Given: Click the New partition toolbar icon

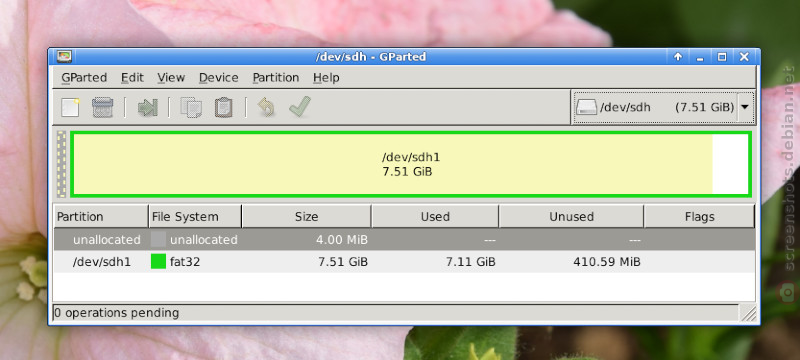Looking at the screenshot, I should [x=70, y=108].
